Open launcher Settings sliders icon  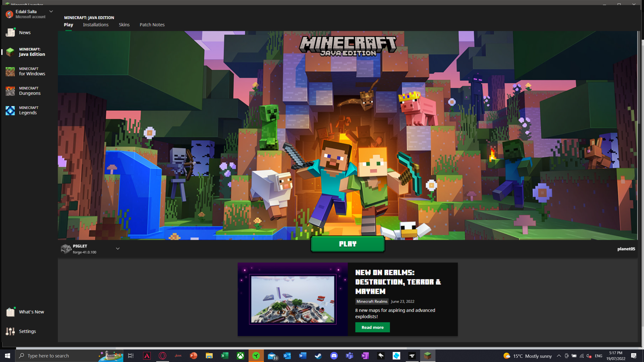10,331
